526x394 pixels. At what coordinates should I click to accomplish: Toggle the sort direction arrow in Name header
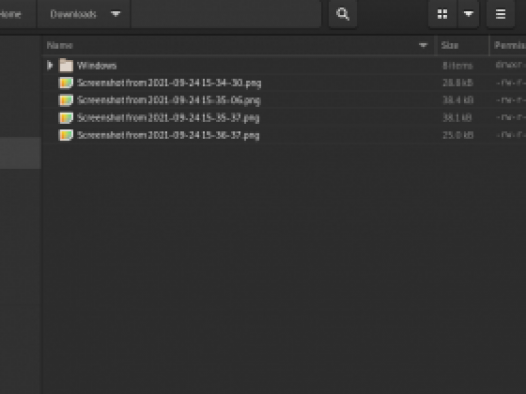point(423,45)
